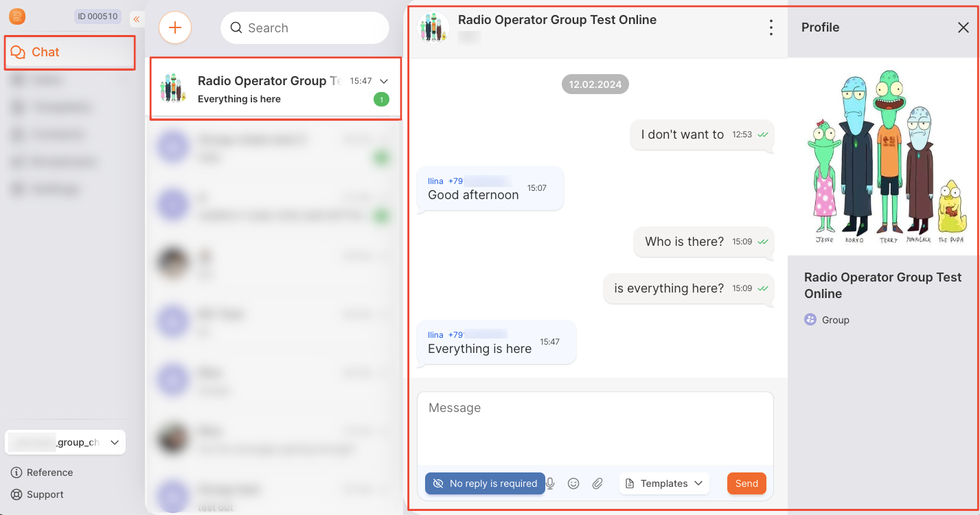
Task: Expand chevron on Radio Operator Group chat
Action: (x=384, y=81)
